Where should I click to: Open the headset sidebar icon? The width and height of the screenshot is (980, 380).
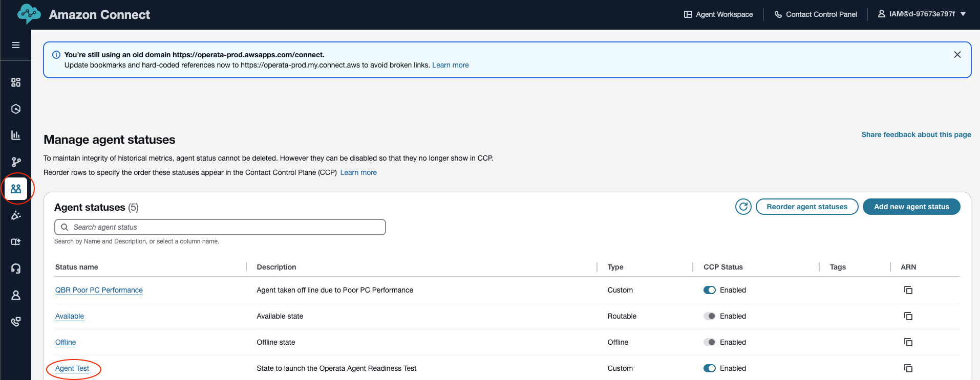pyautogui.click(x=16, y=269)
